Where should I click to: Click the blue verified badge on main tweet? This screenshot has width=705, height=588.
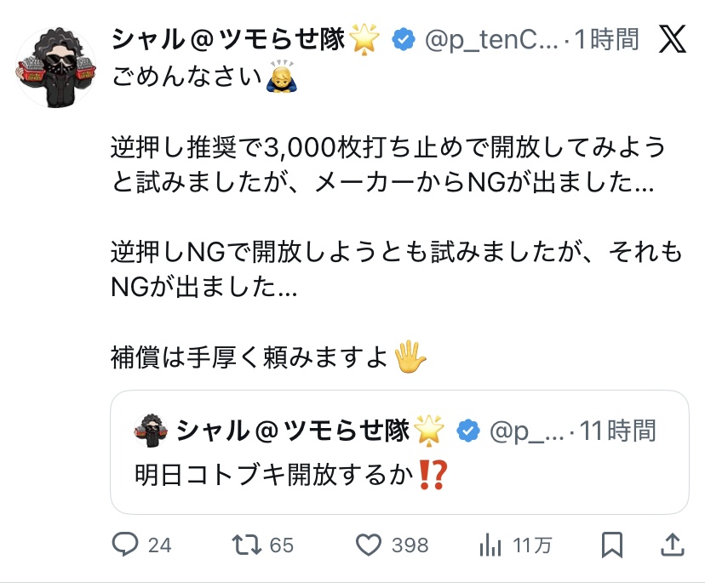pyautogui.click(x=404, y=39)
